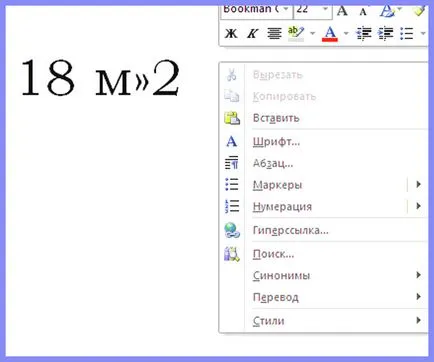Click the paragraph icon beside Абзац
This screenshot has height=362, width=434.
232,163
